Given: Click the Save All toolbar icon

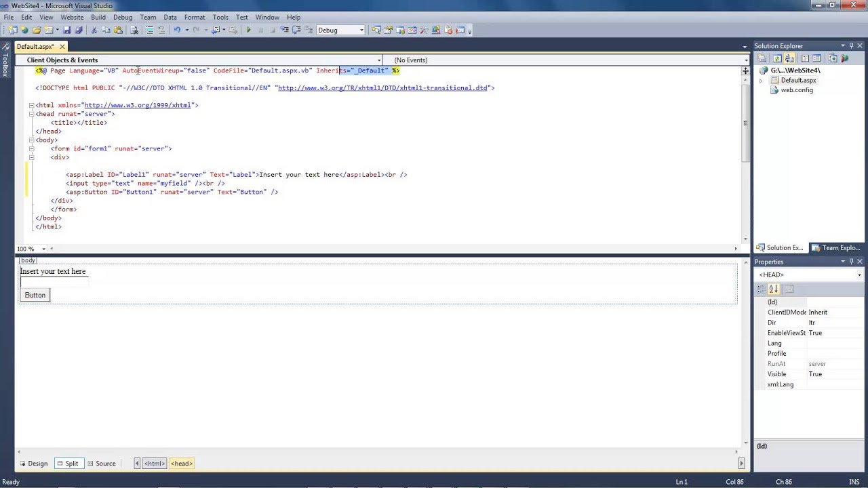Looking at the screenshot, I should click(x=79, y=30).
